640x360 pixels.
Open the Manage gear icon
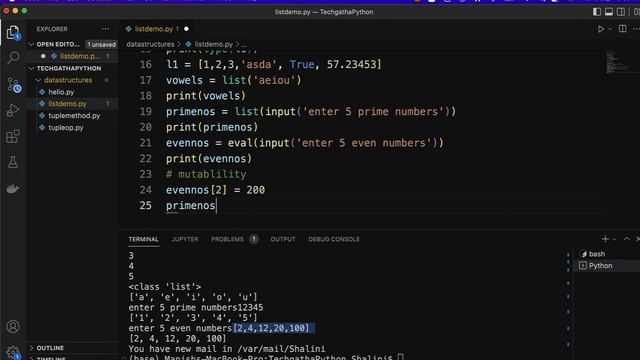click(13, 352)
